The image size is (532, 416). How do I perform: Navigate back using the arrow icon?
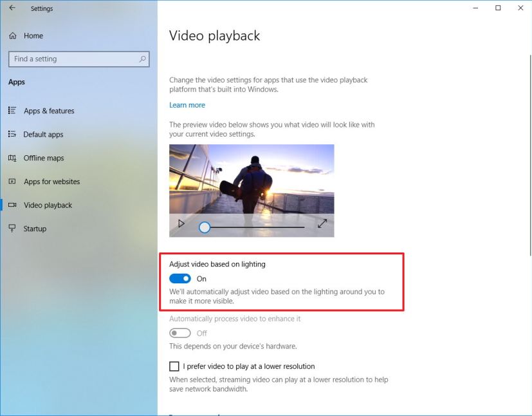tap(13, 8)
